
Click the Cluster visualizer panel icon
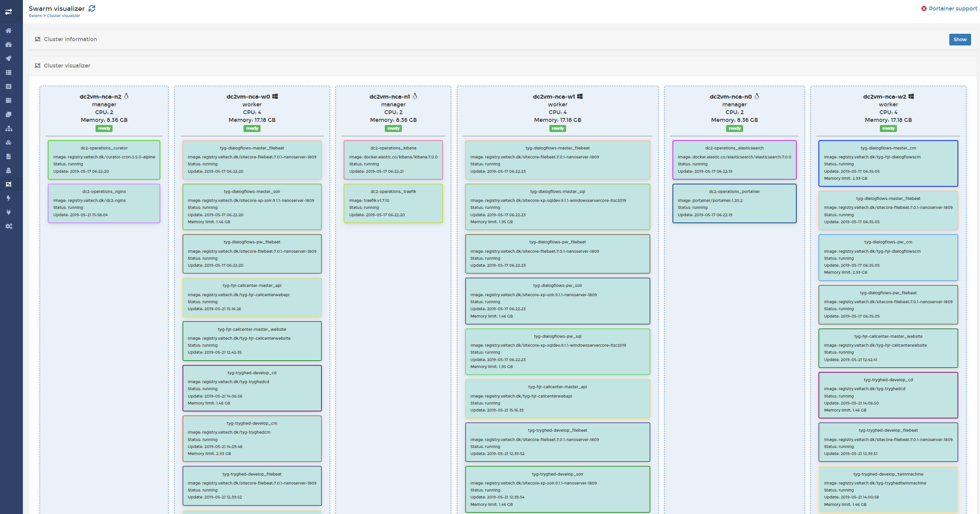[38, 66]
